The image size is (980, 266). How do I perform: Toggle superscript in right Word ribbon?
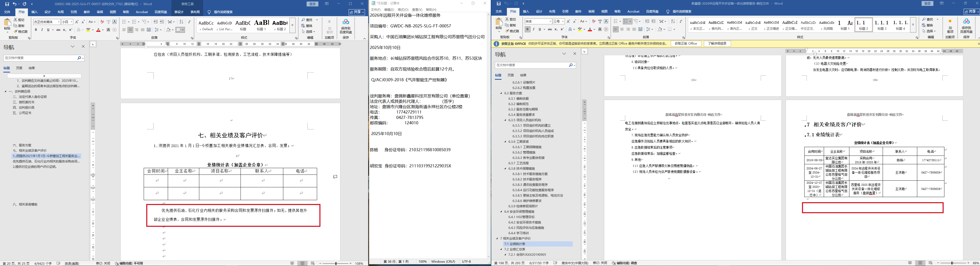562,29
